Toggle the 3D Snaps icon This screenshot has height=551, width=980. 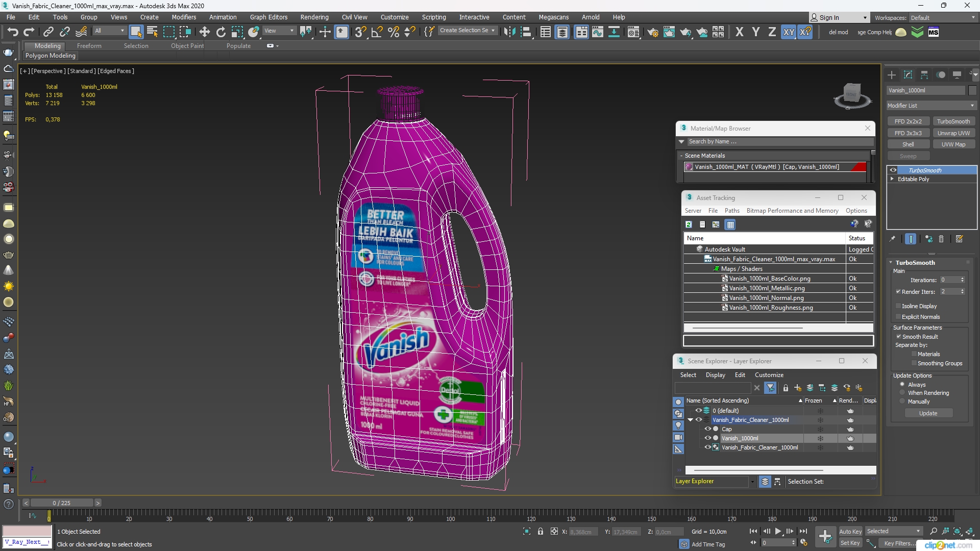pos(360,32)
